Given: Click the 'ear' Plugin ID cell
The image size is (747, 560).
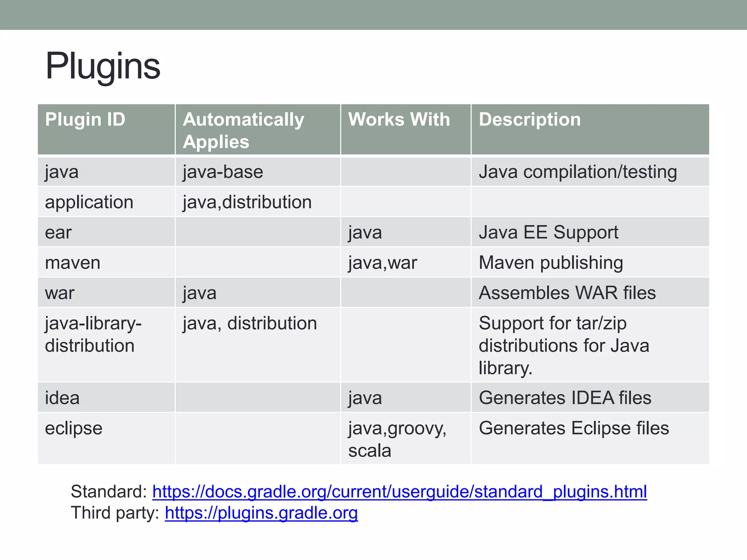Looking at the screenshot, I should pyautogui.click(x=107, y=232).
